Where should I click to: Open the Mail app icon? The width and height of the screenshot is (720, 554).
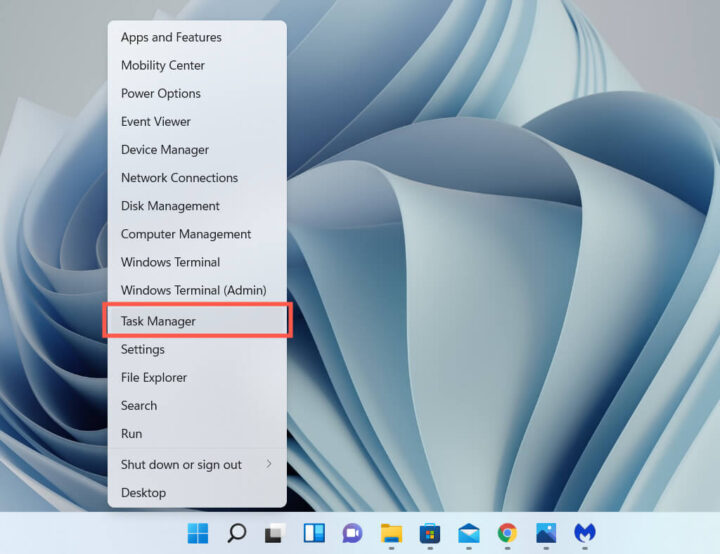[x=468, y=533]
